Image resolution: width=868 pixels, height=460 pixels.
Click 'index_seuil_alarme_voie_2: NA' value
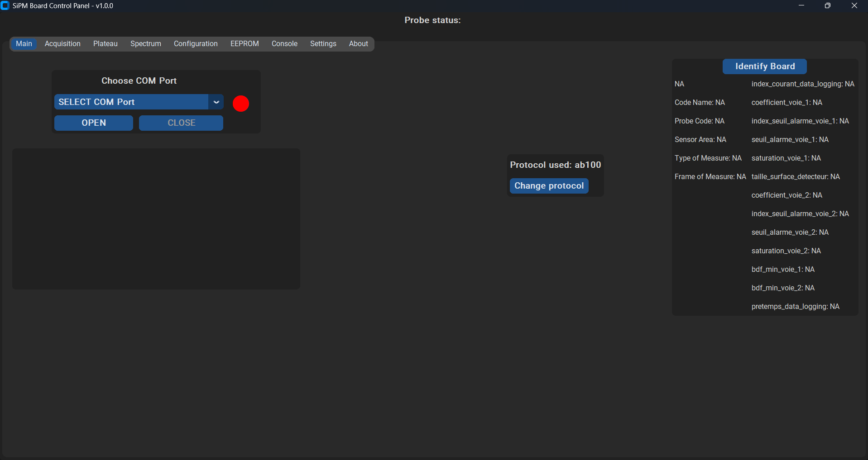tap(800, 214)
